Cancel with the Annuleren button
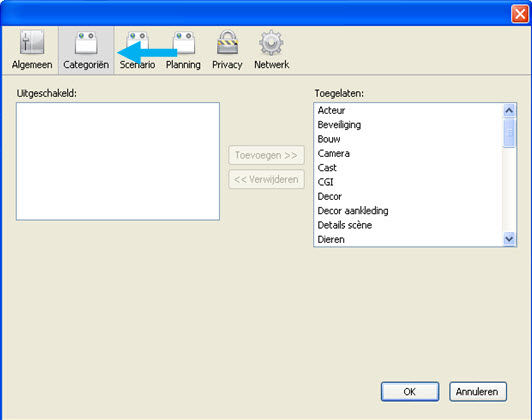The image size is (532, 420). pos(478,392)
